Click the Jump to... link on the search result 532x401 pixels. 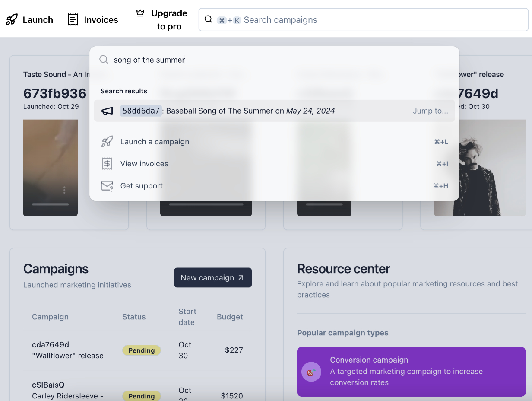(431, 111)
